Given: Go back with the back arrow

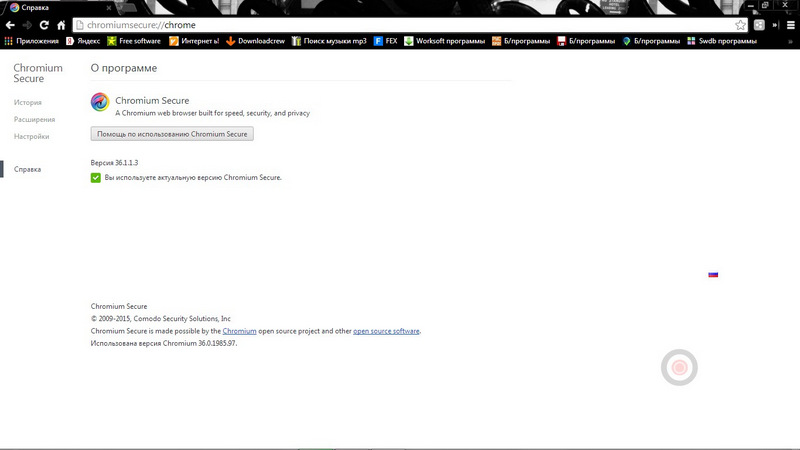Looking at the screenshot, I should point(10,25).
